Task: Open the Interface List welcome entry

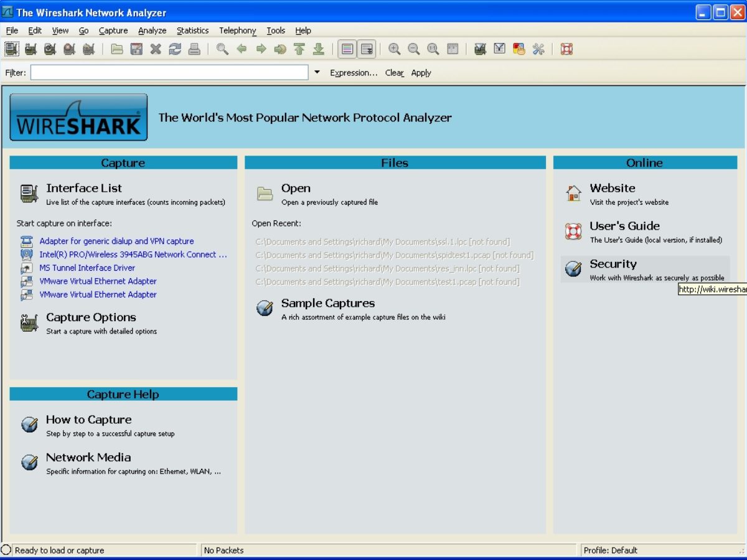Action: pyautogui.click(x=84, y=188)
